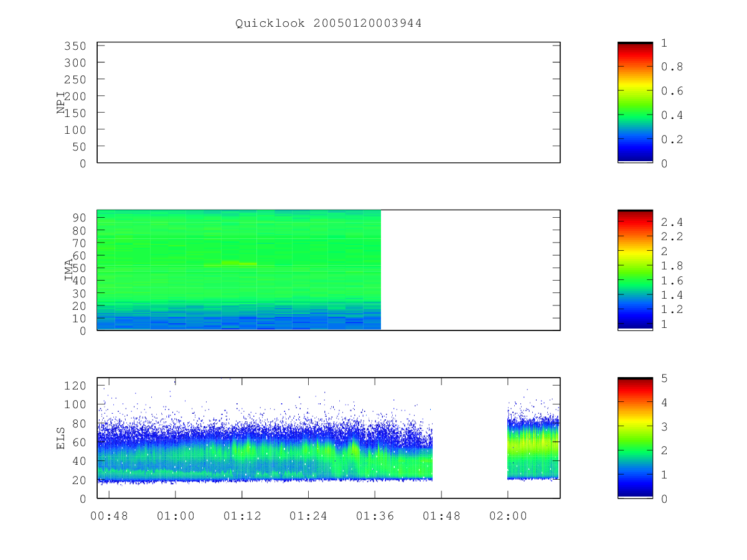
Task: Click the 00:48 time axis label
Action: click(109, 516)
